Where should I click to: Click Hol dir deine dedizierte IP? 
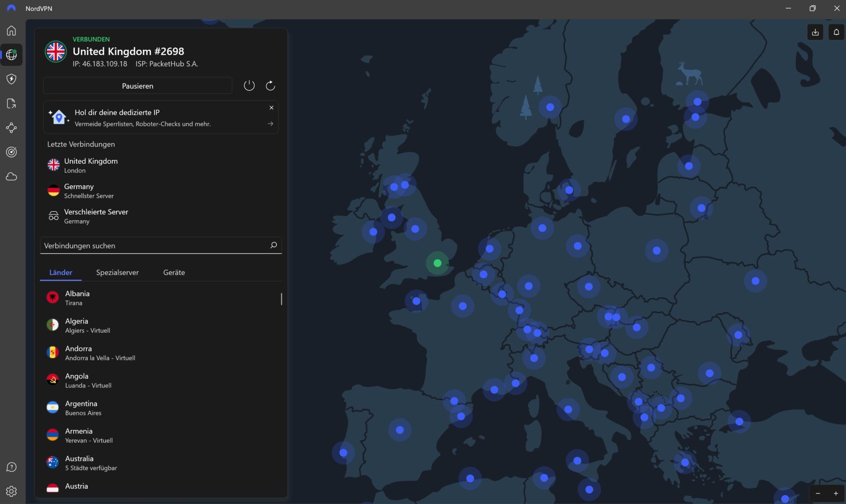117,112
